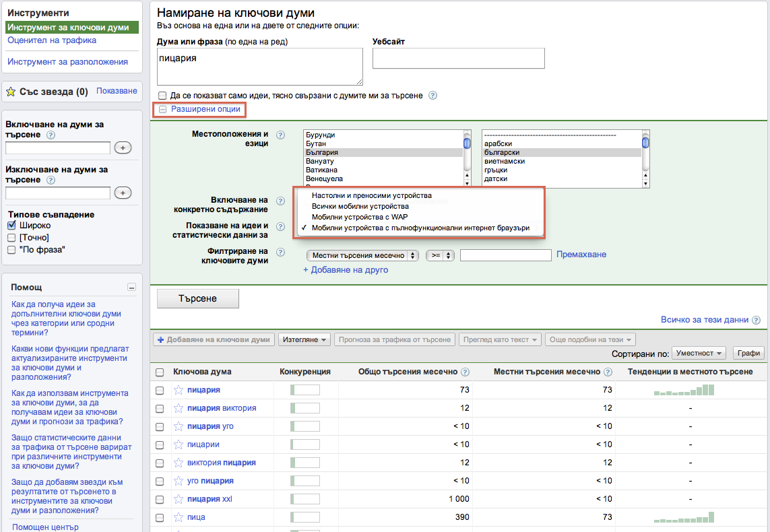Choose mobile devices with full internet browsers option
Viewport: 770px width, 532px height.
419,228
